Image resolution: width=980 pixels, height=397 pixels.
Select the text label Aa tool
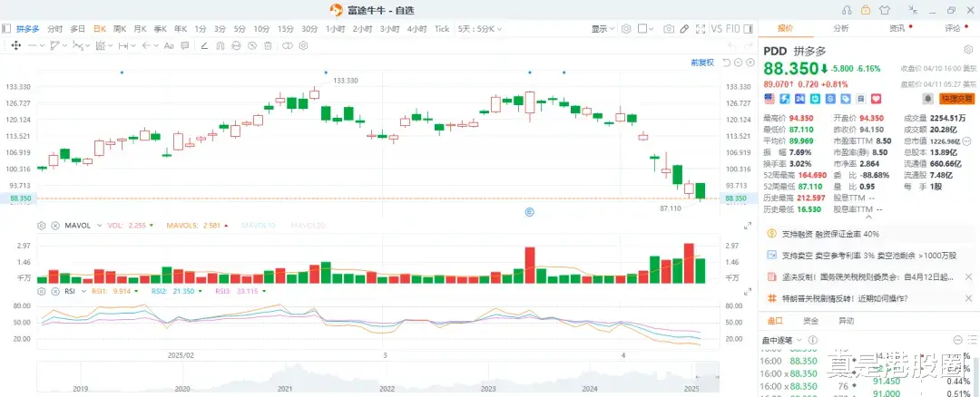pyautogui.click(x=169, y=45)
